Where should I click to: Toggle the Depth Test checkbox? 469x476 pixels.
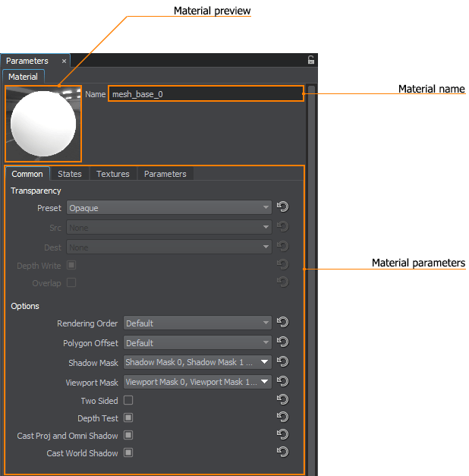(128, 418)
